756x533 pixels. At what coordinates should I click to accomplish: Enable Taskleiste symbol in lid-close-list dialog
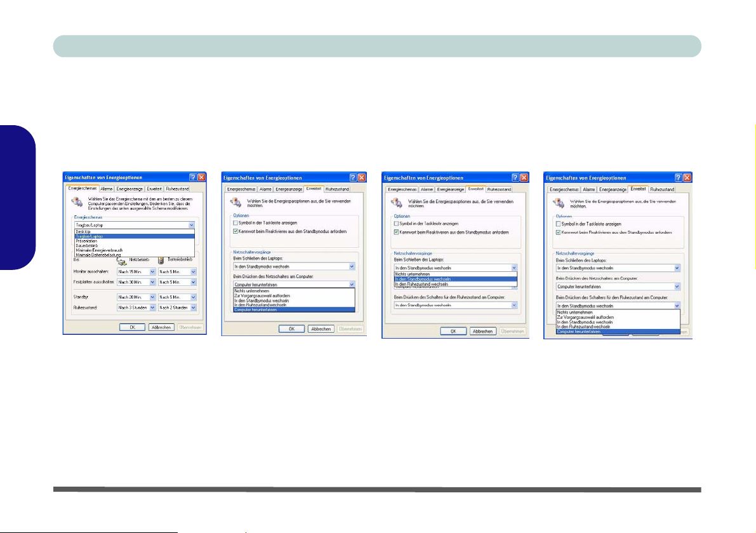pyautogui.click(x=396, y=224)
